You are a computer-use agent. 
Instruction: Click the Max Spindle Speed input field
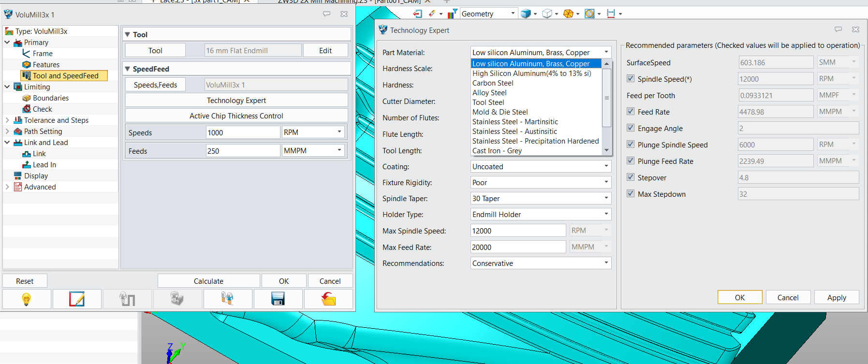coord(517,231)
